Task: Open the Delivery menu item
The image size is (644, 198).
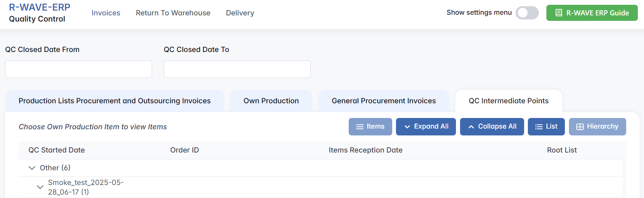Action: (x=240, y=13)
